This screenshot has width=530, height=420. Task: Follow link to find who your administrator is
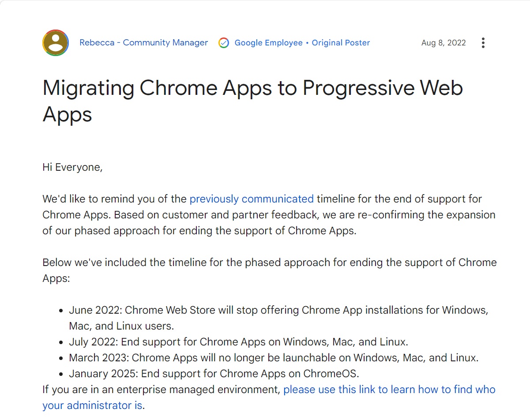coord(269,397)
